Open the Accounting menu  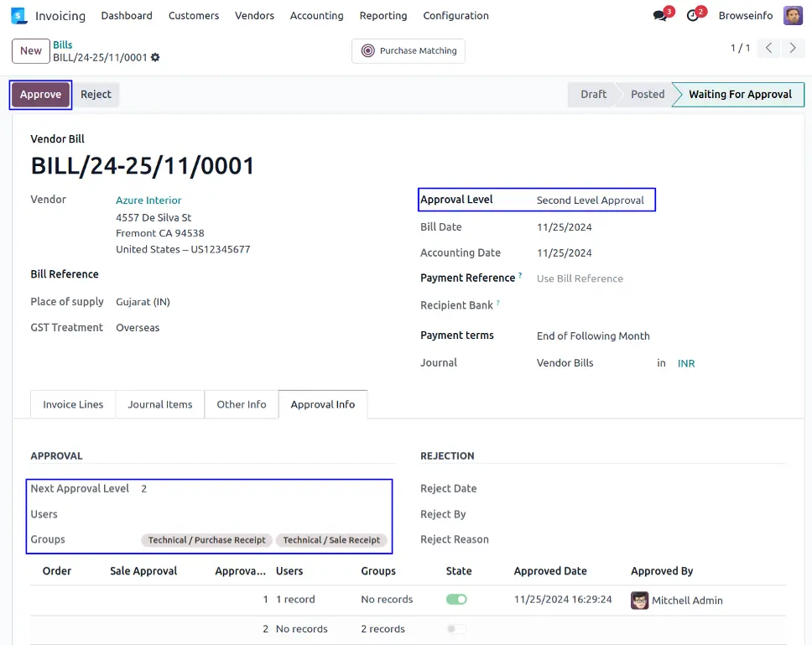point(316,16)
